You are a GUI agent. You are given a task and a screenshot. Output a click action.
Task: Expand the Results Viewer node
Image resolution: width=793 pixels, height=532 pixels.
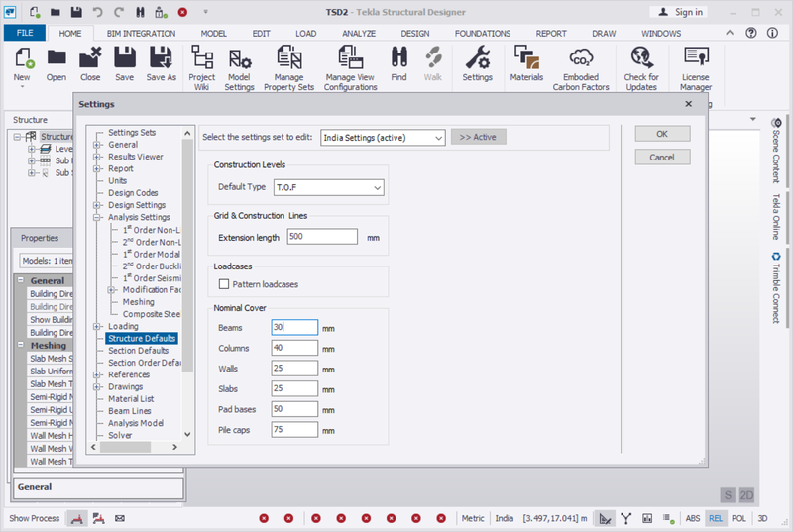(x=96, y=157)
